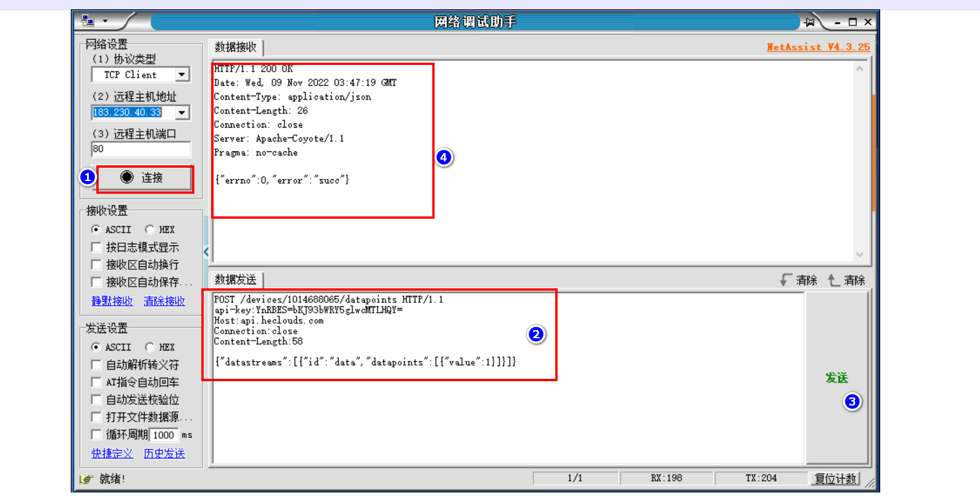Click the remote host port field
The height and width of the screenshot is (503, 980).
141,149
